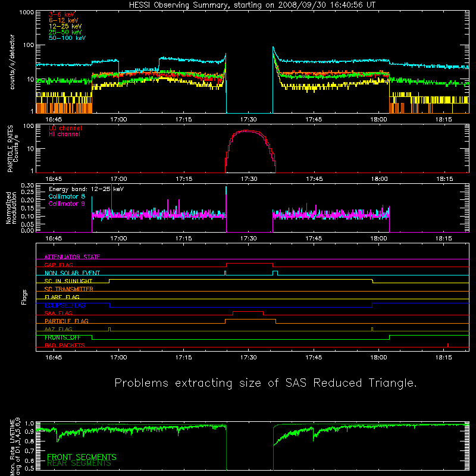
Task: Click the raised SAA_FLAG pulse segment
Action: tap(248, 312)
